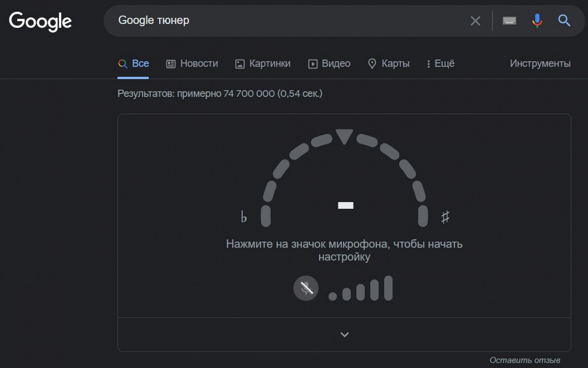Enable the tuner microphone button
Viewport: 588px width, 368px height.
(306, 288)
